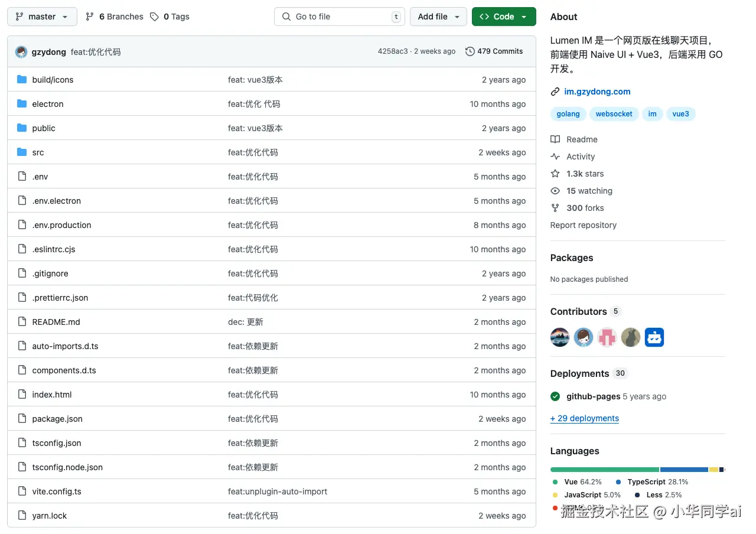Click gzydong's avatar in the commit header

pyautogui.click(x=21, y=52)
